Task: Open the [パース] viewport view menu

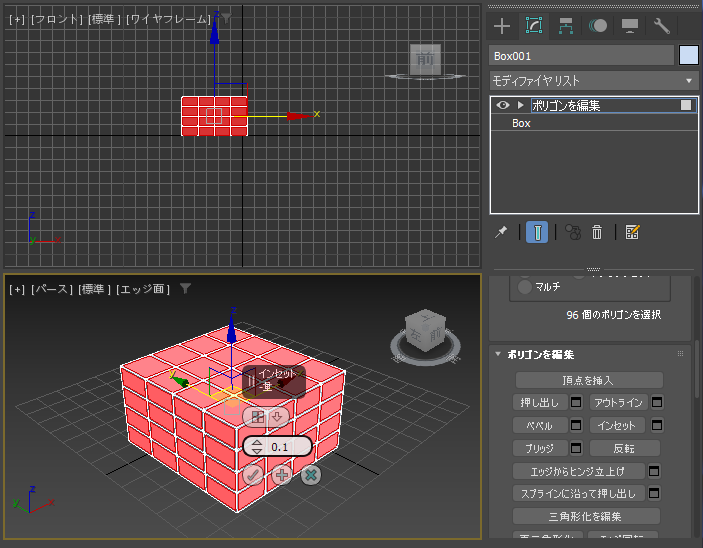Action: pyautogui.click(x=52, y=289)
